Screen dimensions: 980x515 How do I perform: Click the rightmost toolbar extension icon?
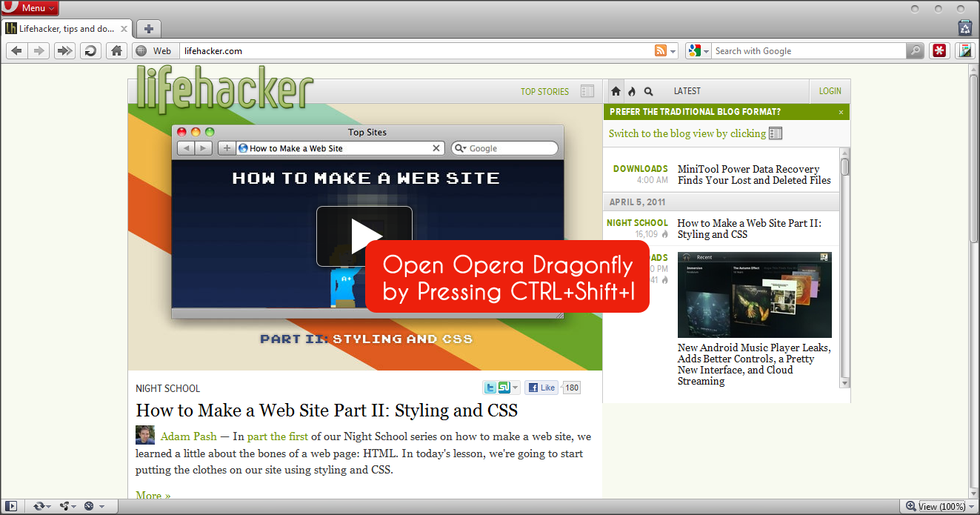[x=964, y=51]
